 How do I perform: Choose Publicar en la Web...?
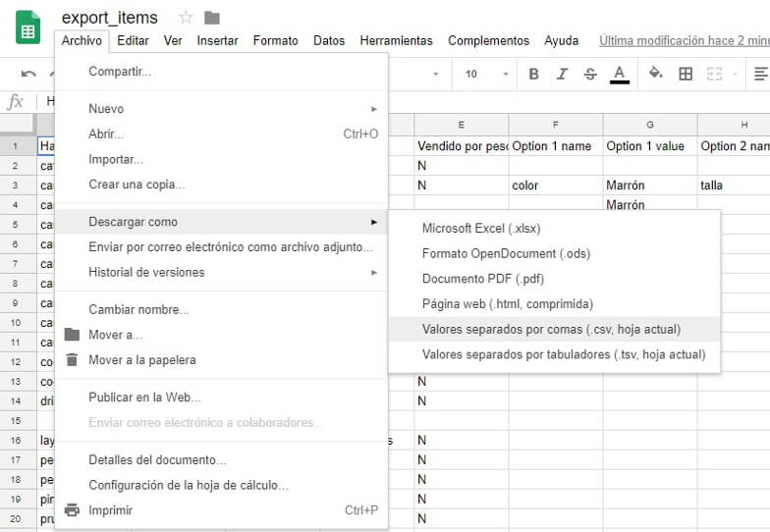[x=221, y=397]
